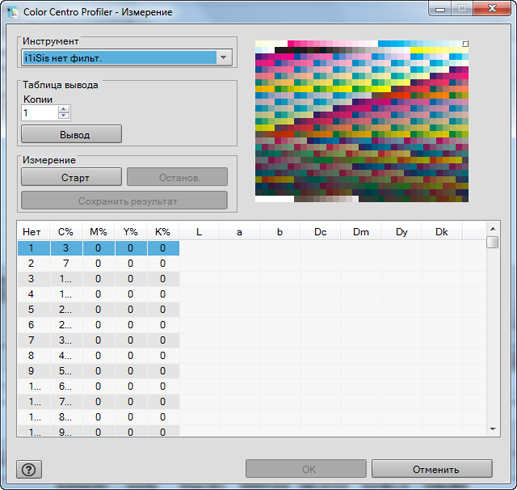The width and height of the screenshot is (517, 490).
Task: Click the Dk column header
Action: [x=442, y=232]
